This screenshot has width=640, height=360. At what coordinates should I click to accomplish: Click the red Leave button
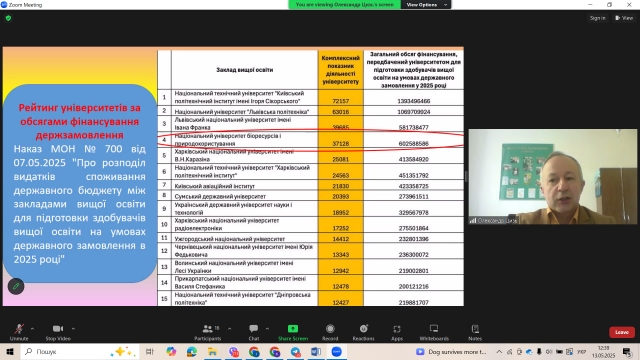[622, 332]
